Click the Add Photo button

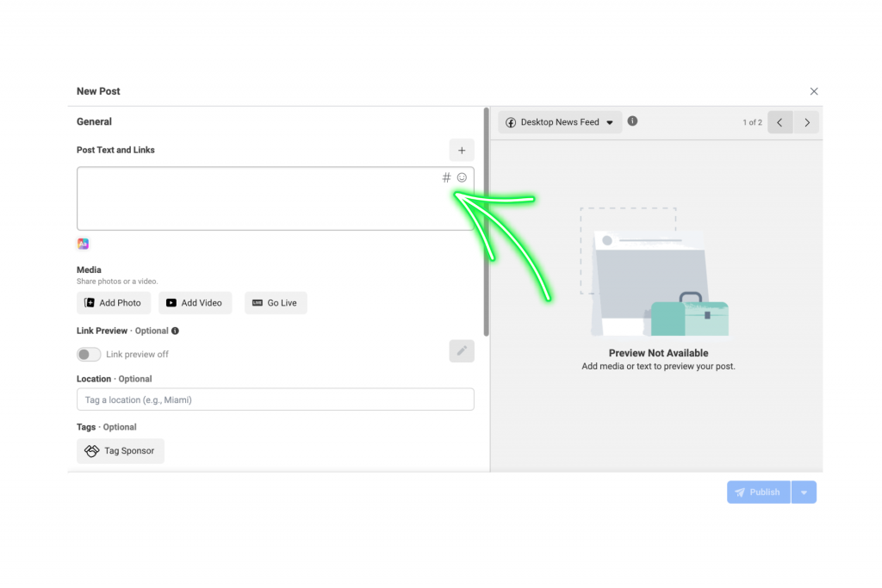(114, 303)
